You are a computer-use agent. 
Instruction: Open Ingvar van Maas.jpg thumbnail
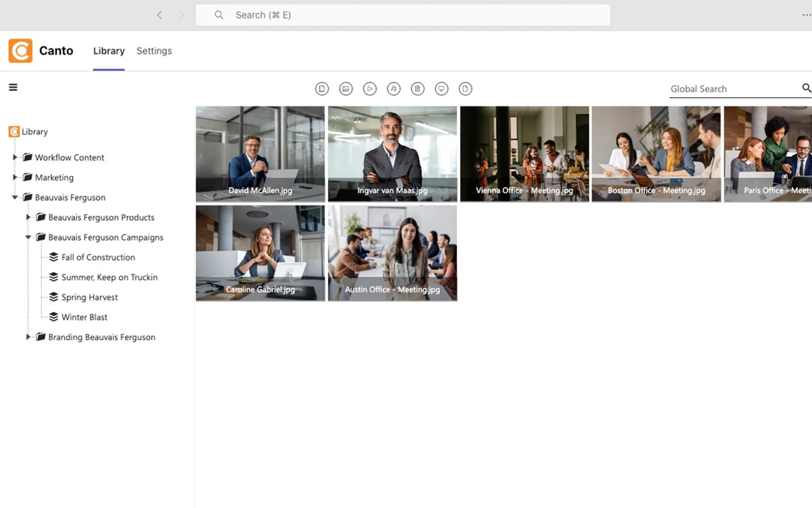click(392, 154)
